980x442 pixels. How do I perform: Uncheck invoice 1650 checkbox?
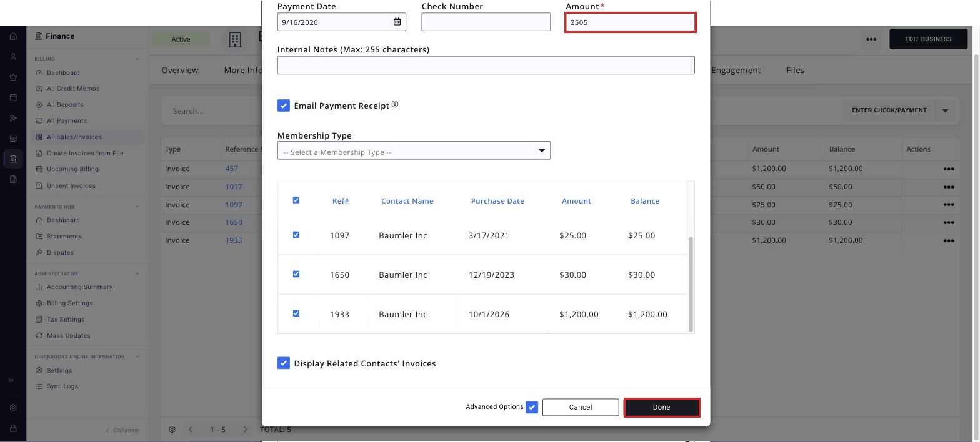point(296,275)
